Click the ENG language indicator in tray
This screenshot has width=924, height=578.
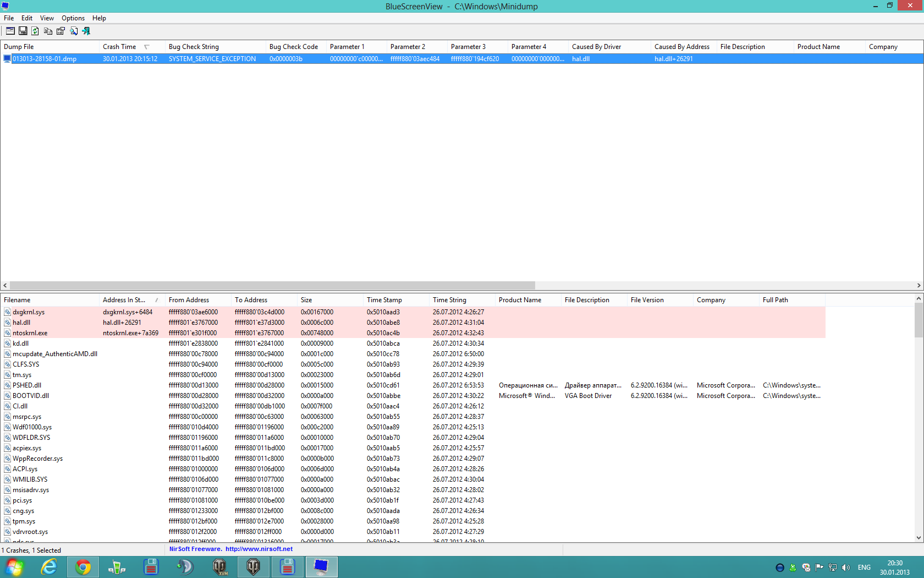(864, 568)
